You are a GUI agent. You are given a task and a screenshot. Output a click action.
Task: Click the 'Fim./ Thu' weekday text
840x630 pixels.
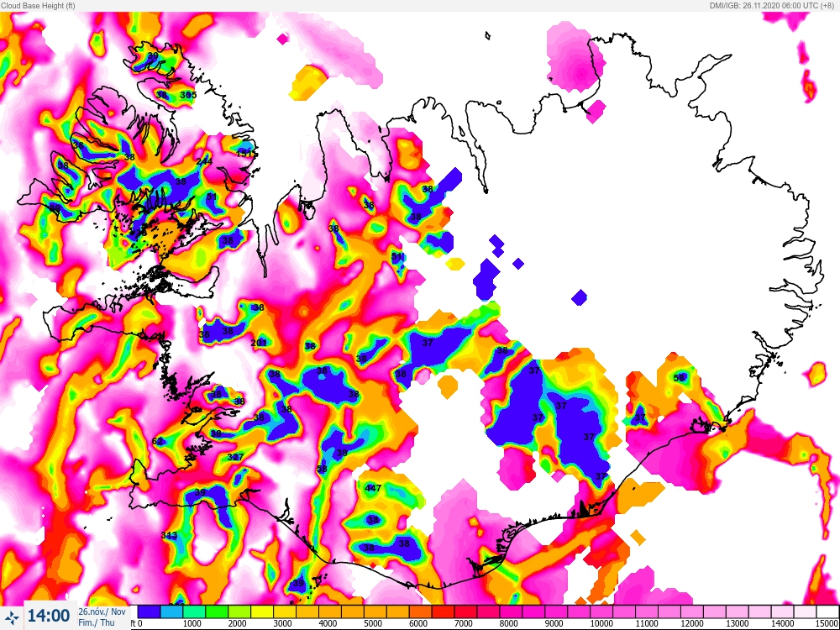(97, 622)
